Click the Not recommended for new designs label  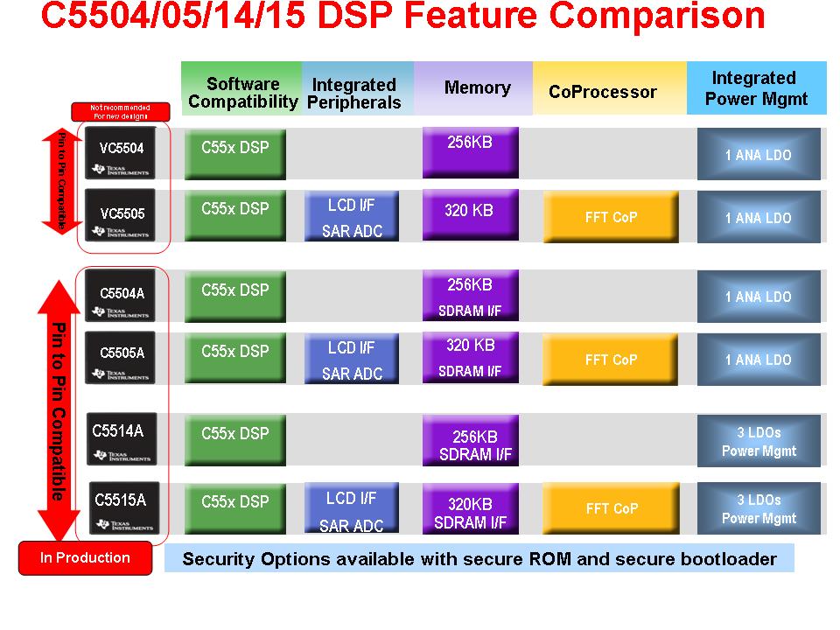pos(121,112)
